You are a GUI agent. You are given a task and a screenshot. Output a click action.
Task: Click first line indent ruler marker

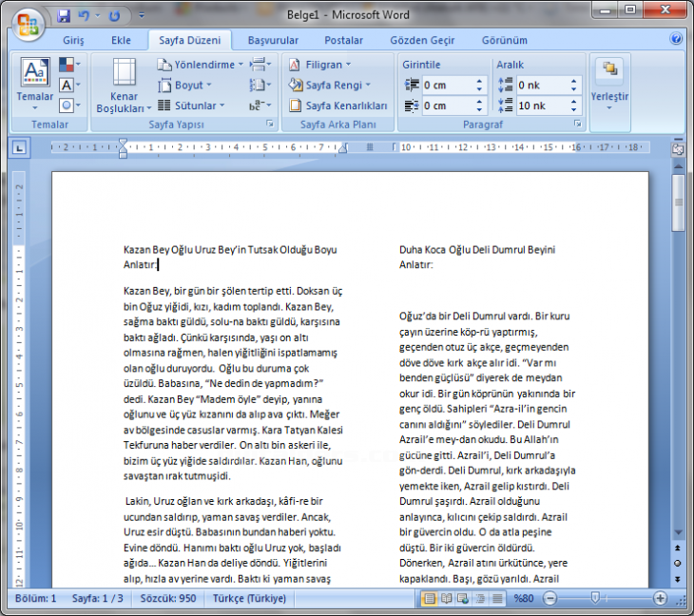123,143
